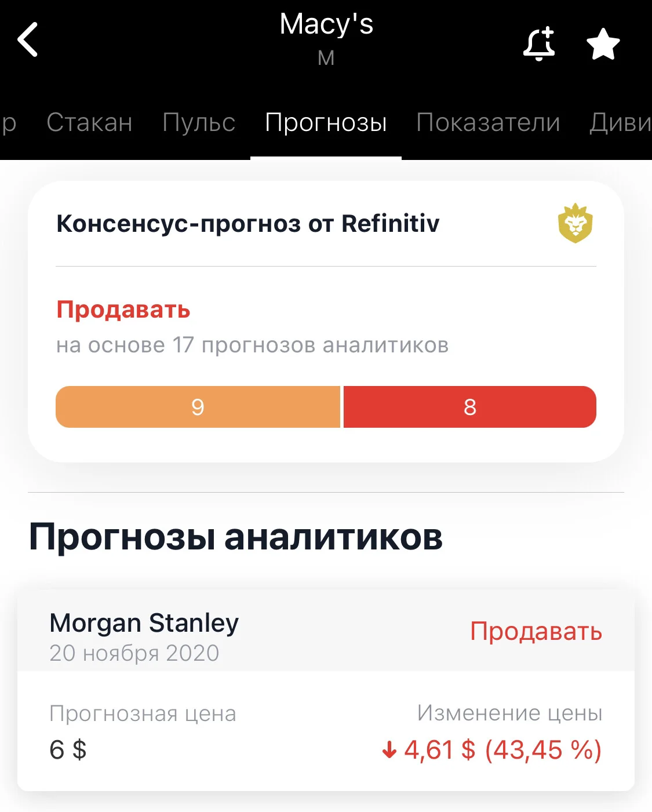Tap the gold lion premium badge

[575, 223]
